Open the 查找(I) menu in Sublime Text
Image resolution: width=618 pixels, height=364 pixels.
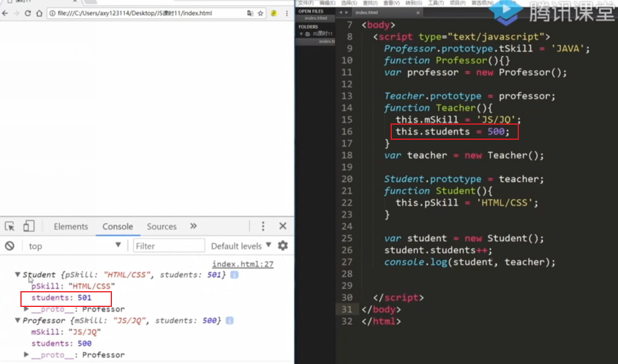pyautogui.click(x=370, y=3)
